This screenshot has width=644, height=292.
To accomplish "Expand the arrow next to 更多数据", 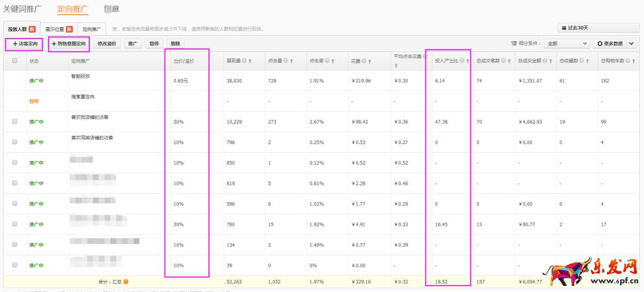I will point(631,43).
